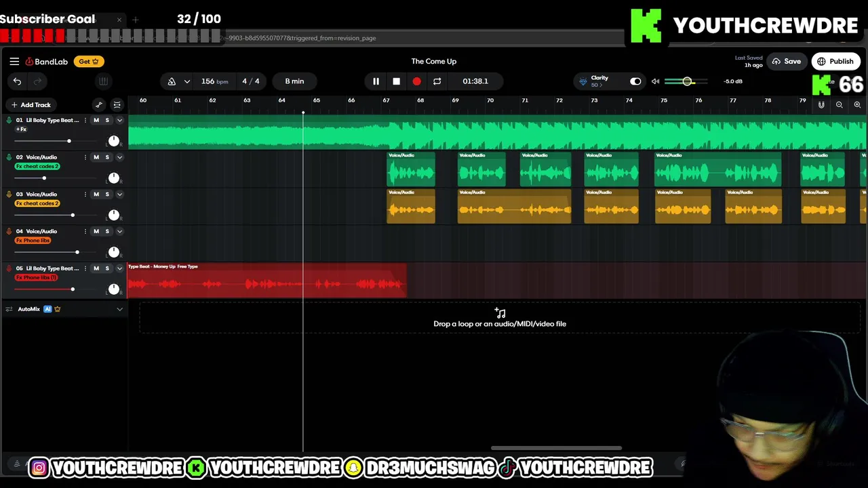Open the 4 / 4 time signature selector
868x488 pixels.
tap(251, 81)
